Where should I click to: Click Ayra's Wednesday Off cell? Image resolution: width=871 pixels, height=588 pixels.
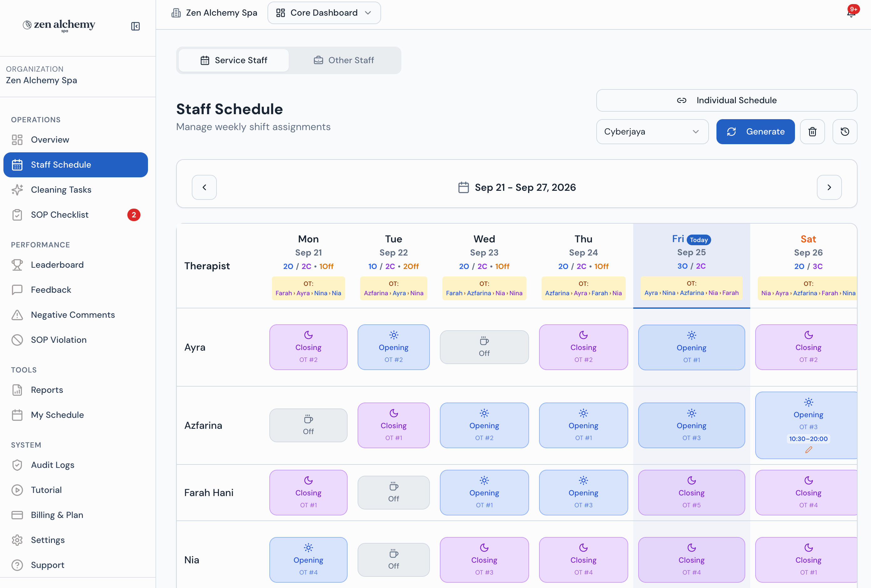(484, 347)
